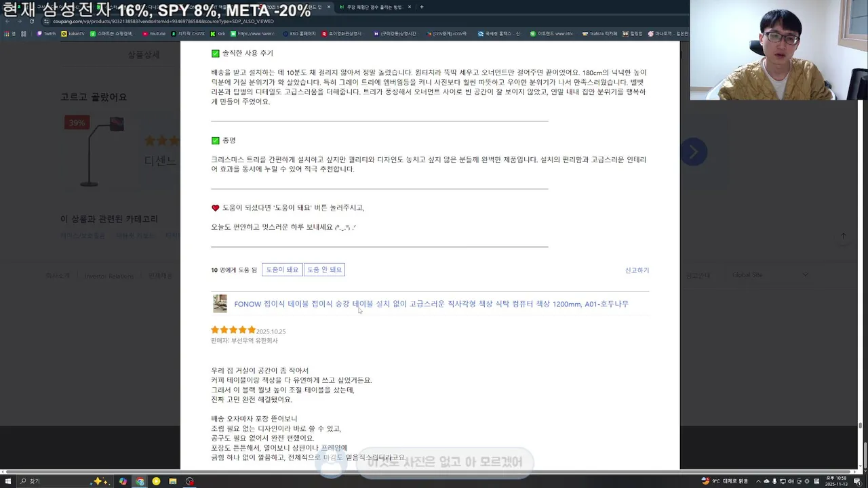Open the YouTube bookmark
The image size is (868, 488).
(x=154, y=33)
